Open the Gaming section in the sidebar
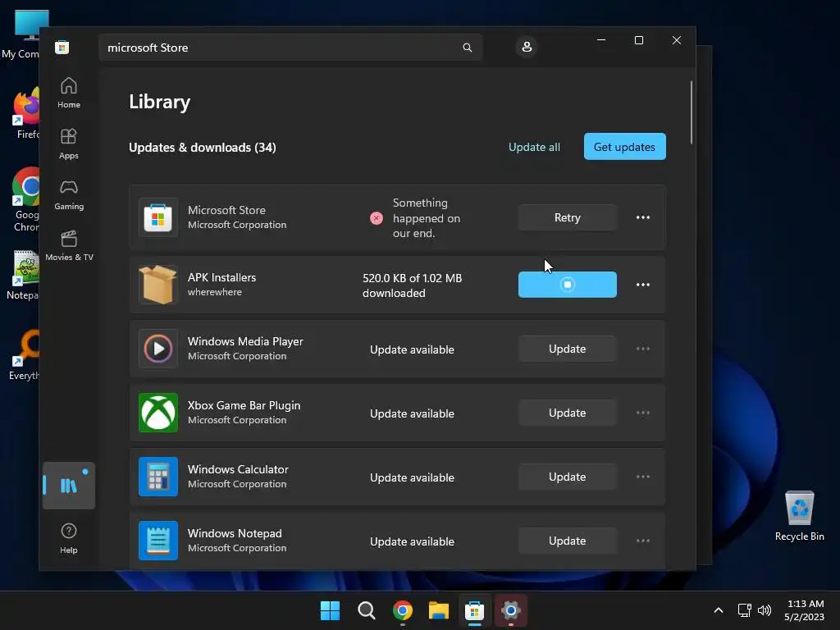840x630 pixels. 69,195
